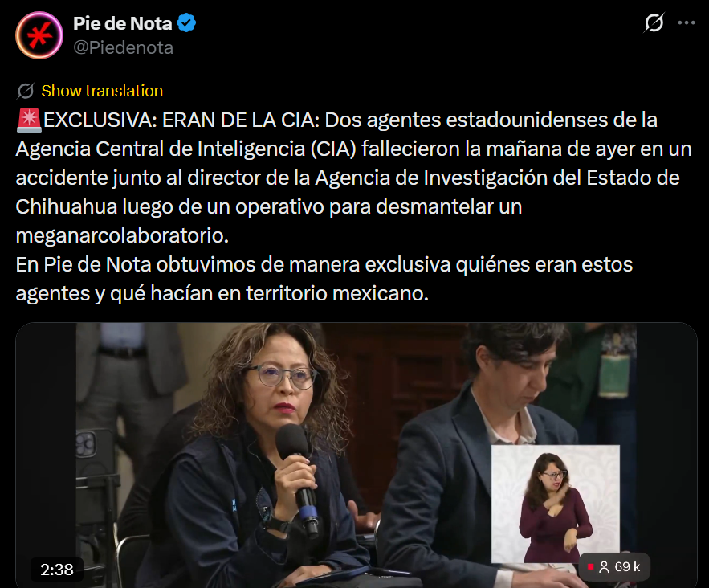
Task: Click the person viewers icon
Action: point(604,567)
